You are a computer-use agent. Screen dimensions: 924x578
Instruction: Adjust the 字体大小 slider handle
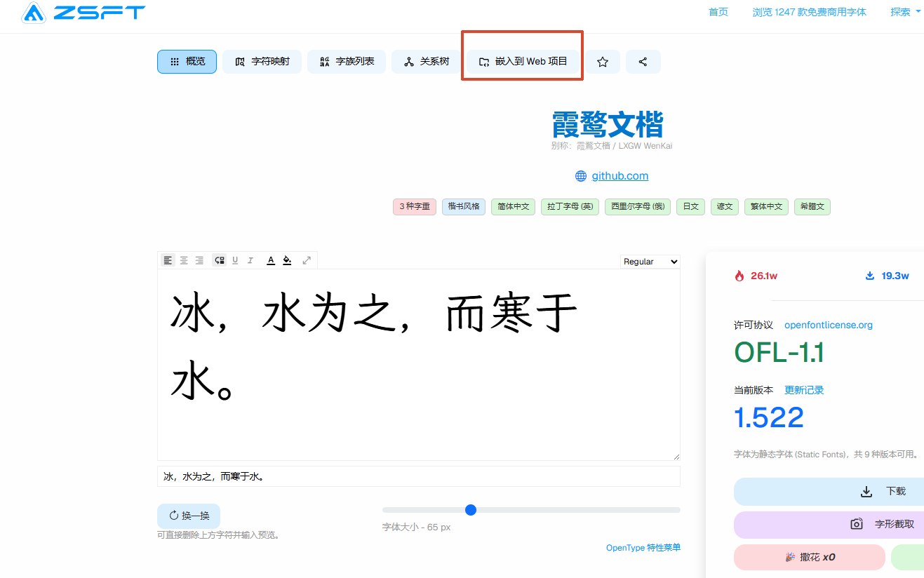(x=471, y=510)
